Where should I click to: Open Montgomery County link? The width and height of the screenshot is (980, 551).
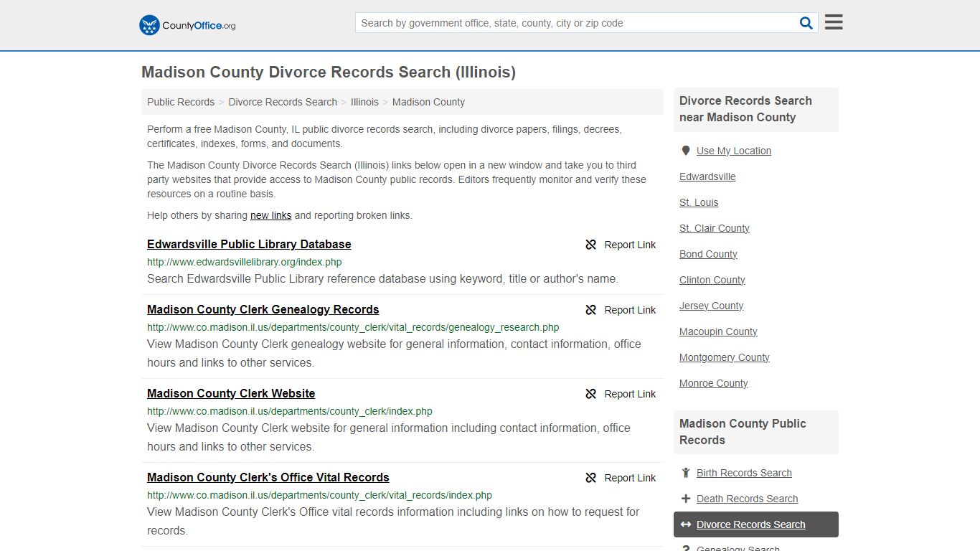(x=725, y=357)
